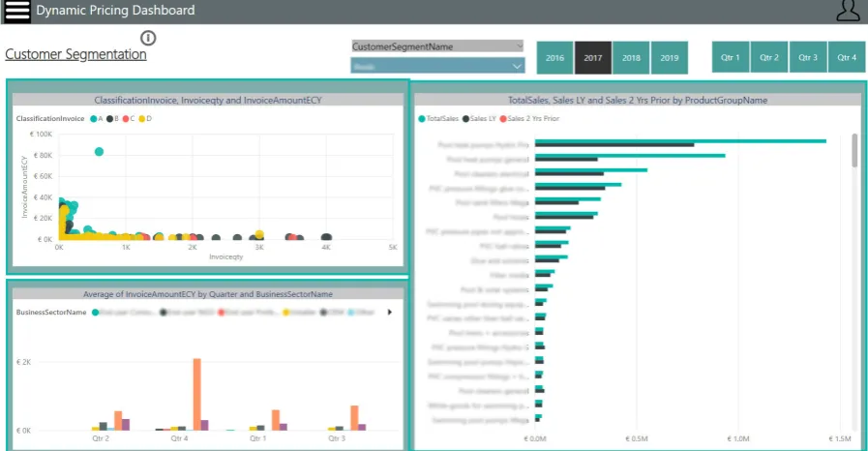Click the orange bar above Qtr 3
This screenshot has width=868, height=451.
(354, 418)
